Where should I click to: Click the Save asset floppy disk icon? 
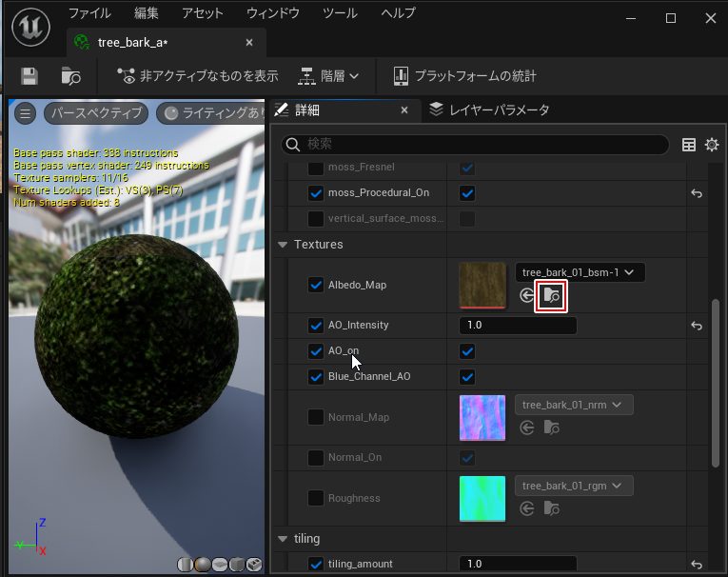coord(30,76)
